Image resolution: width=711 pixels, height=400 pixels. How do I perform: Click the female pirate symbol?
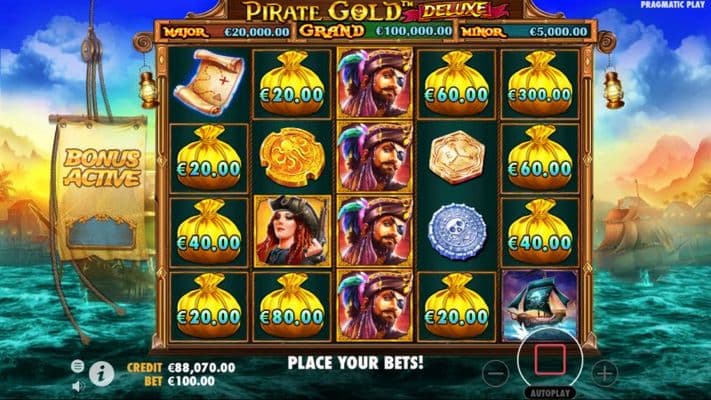click(292, 231)
